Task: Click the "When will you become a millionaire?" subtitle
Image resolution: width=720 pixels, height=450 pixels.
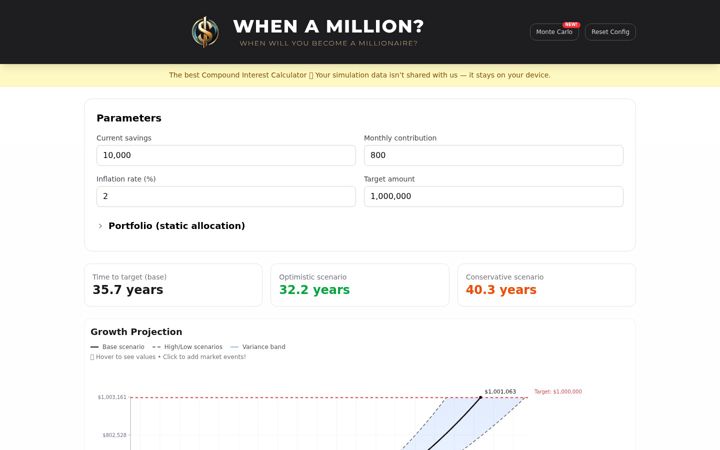Action: [x=328, y=43]
